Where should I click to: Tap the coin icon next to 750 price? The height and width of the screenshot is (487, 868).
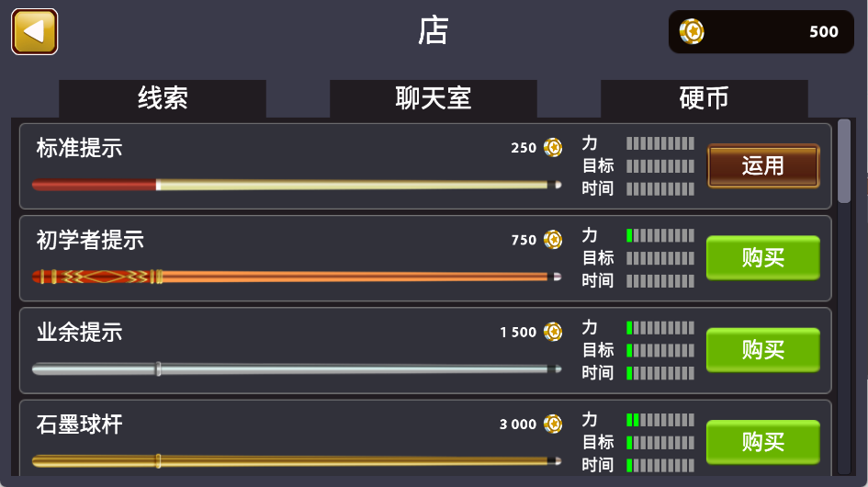click(552, 239)
